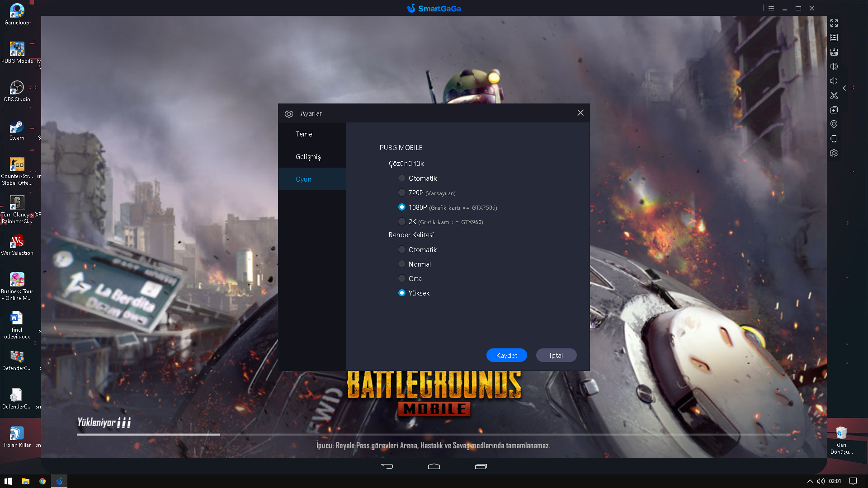868x488 pixels.
Task: Click the Steam desktop icon
Action: click(x=17, y=130)
